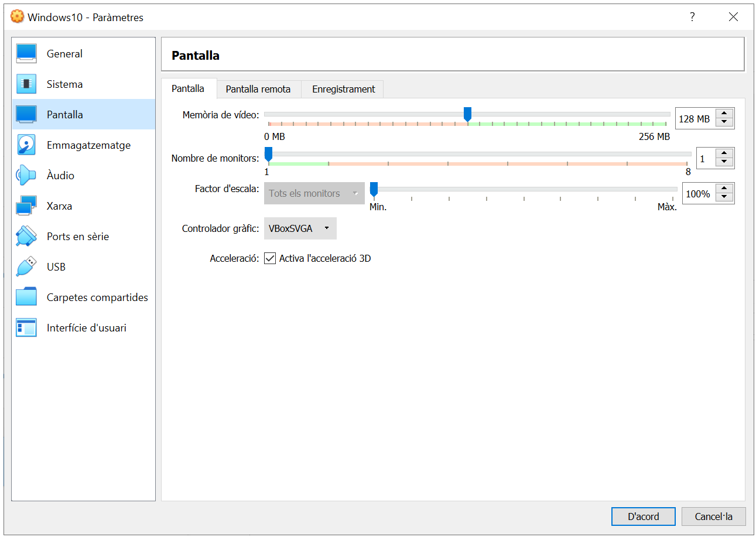Click the Factor d'escala percentage field
Image resolution: width=756 pixels, height=537 pixels.
698,194
